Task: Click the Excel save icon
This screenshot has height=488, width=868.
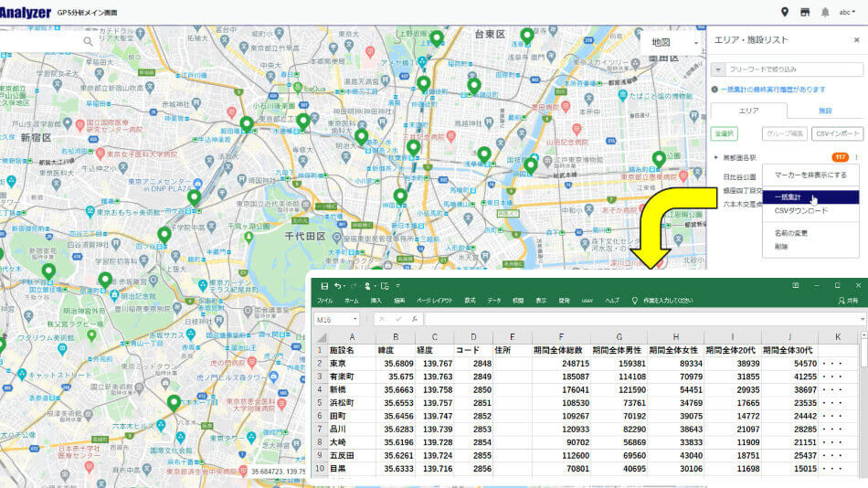Action: point(324,286)
